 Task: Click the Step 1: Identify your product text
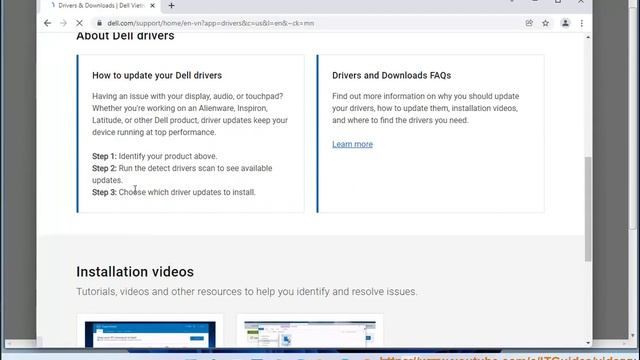click(155, 156)
